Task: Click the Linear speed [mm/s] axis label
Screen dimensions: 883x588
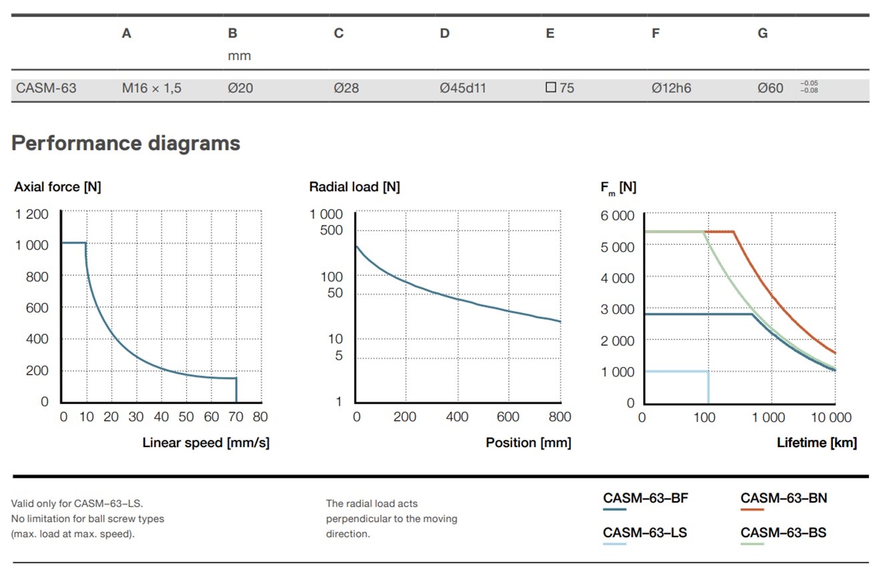Action: tap(206, 443)
